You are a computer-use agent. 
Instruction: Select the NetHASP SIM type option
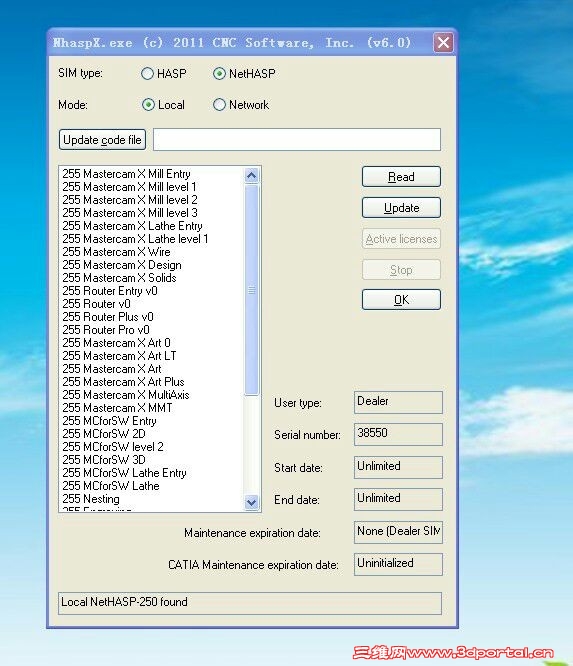[219, 74]
